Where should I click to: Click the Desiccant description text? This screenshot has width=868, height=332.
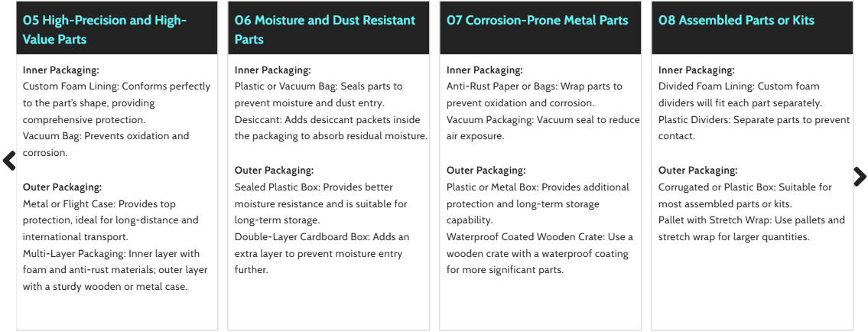tap(330, 128)
